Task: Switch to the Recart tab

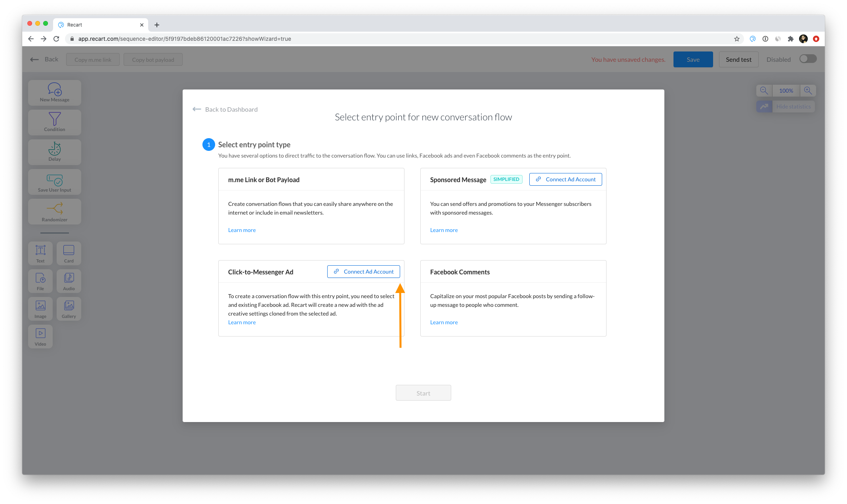Action: pos(101,25)
